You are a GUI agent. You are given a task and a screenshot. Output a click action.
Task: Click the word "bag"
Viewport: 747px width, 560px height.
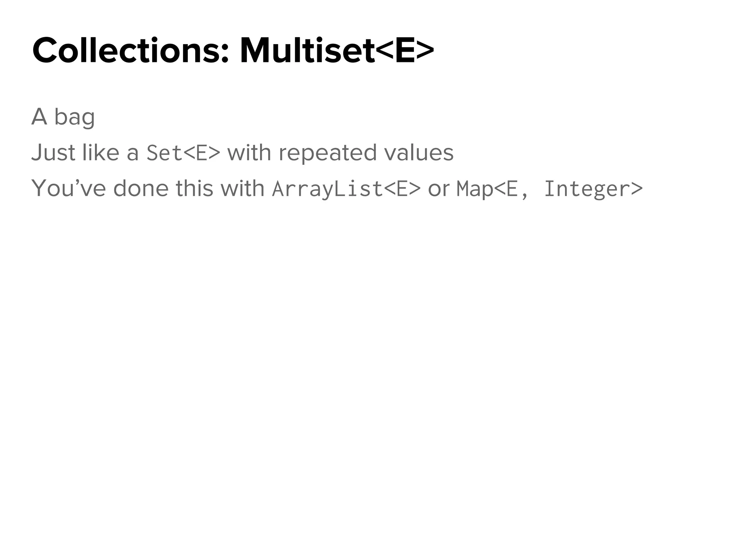74,117
